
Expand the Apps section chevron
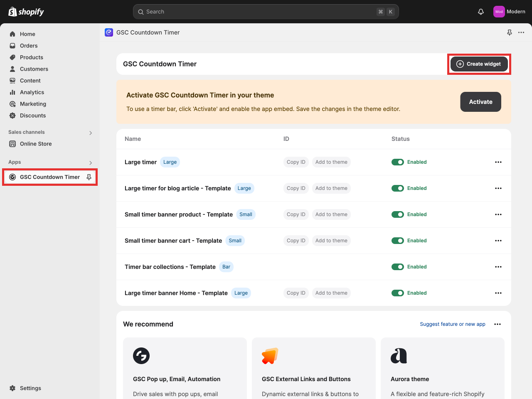pos(91,163)
